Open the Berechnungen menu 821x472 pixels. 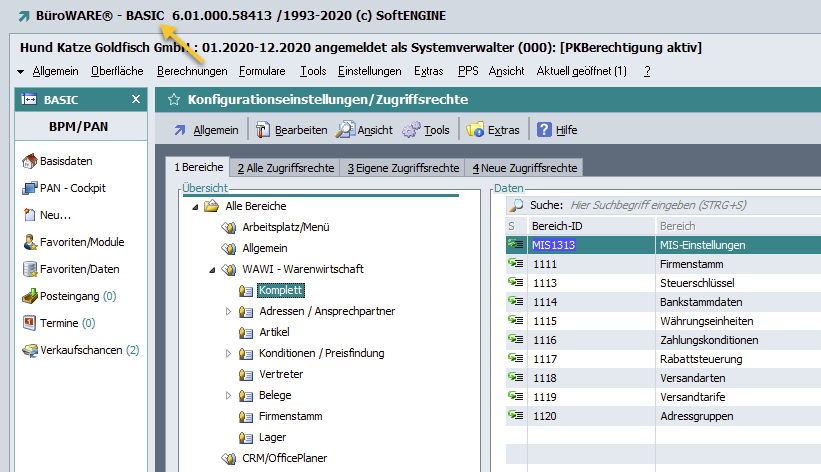click(x=192, y=71)
